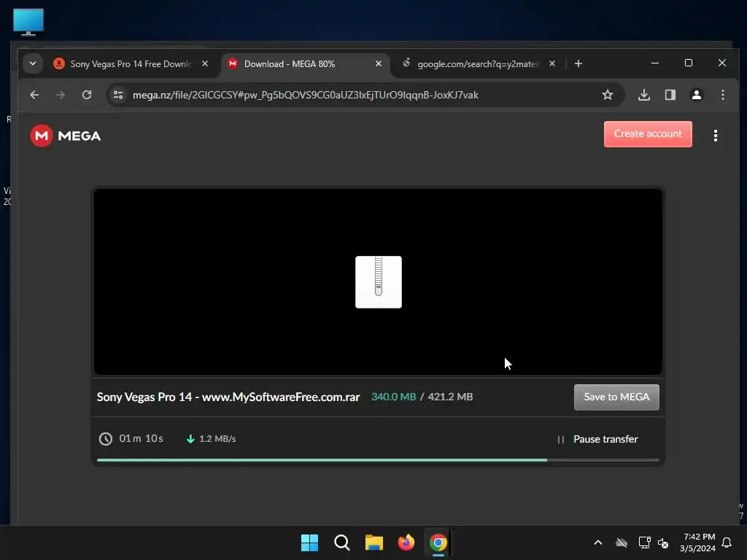Open This PC desktop icon

coord(28,23)
